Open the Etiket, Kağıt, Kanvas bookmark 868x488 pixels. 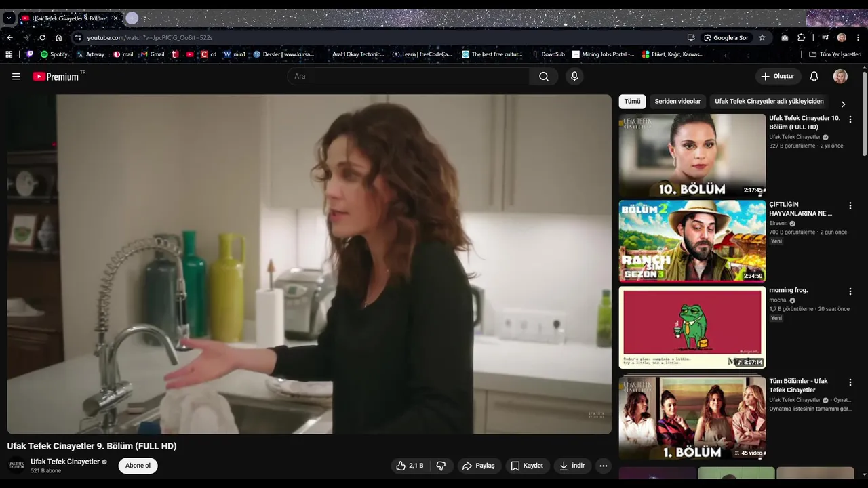point(673,54)
